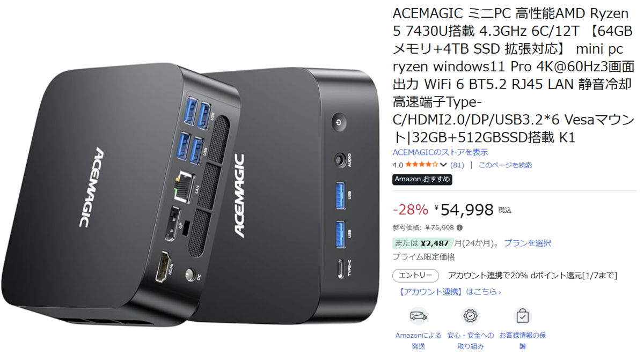Viewport: 644px width, 355px height.
Task: Click the Amazon delivery truck icon
Action: pos(419,316)
